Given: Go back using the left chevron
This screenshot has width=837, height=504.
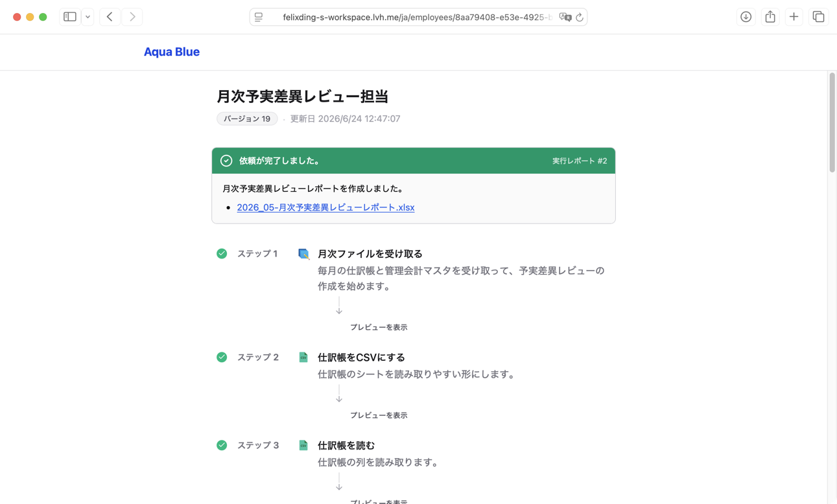Looking at the screenshot, I should pyautogui.click(x=110, y=17).
